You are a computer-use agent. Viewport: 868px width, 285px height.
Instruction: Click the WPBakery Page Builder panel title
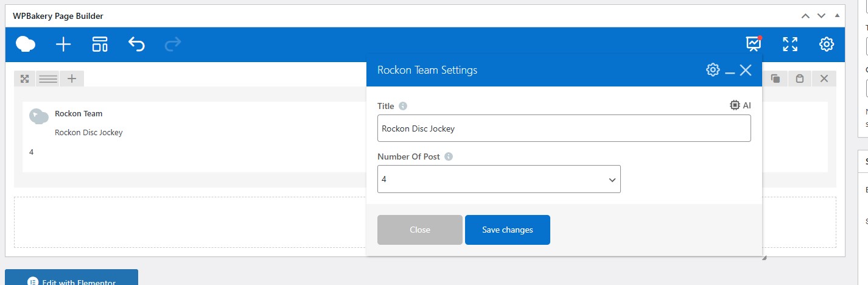[58, 16]
